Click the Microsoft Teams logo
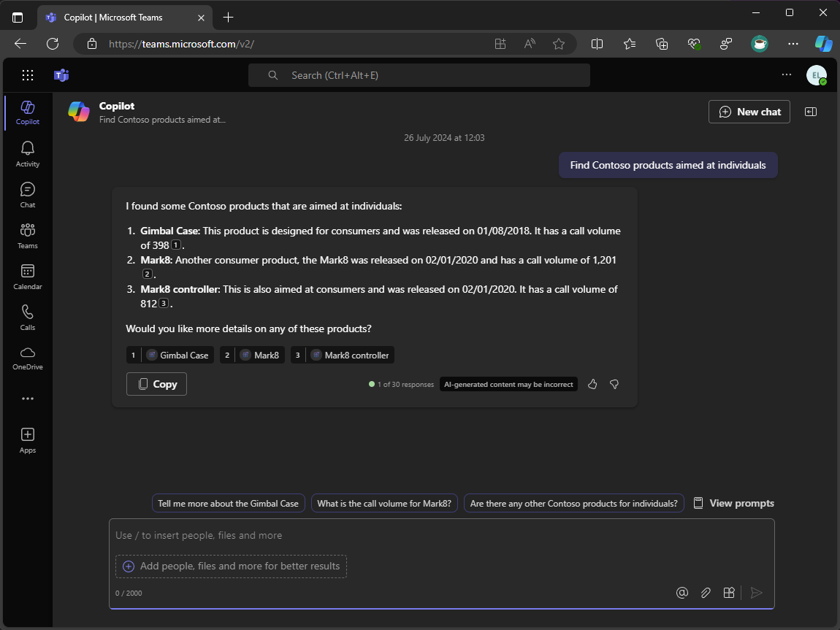Image resolution: width=840 pixels, height=630 pixels. [x=61, y=75]
